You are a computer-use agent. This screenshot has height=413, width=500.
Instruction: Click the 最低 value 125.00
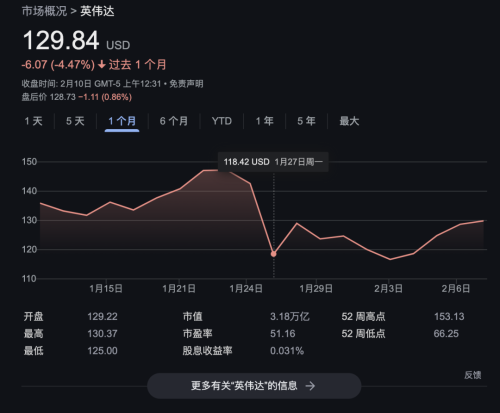[102, 351]
